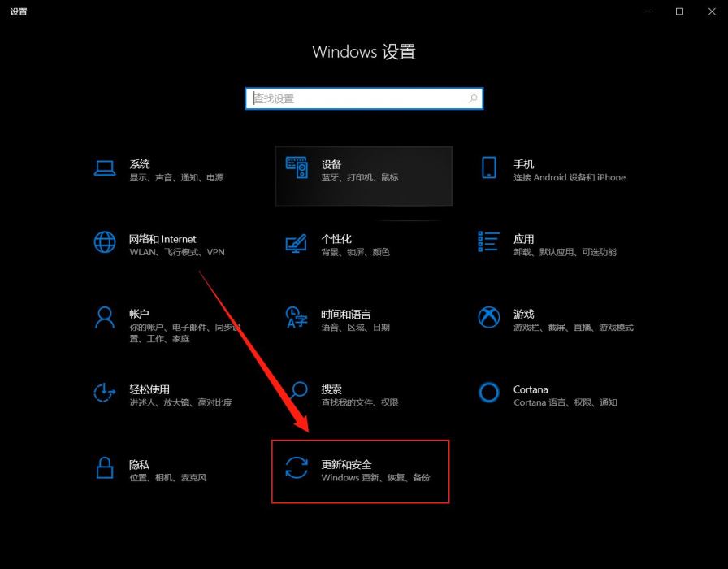Minimize the 设置 window
The height and width of the screenshot is (569, 728).
(x=648, y=11)
